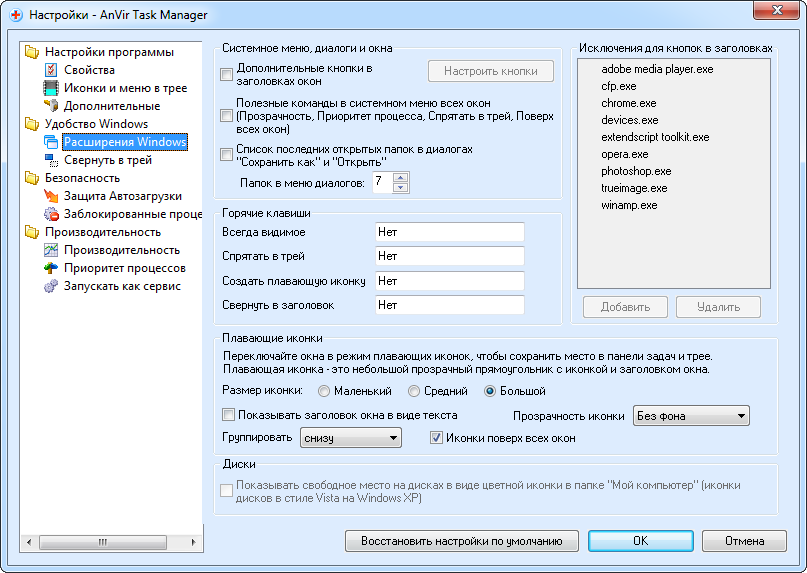Image resolution: width=807 pixels, height=573 pixels.
Task: Uncheck Иконки поверх всех окон
Action: [x=436, y=437]
